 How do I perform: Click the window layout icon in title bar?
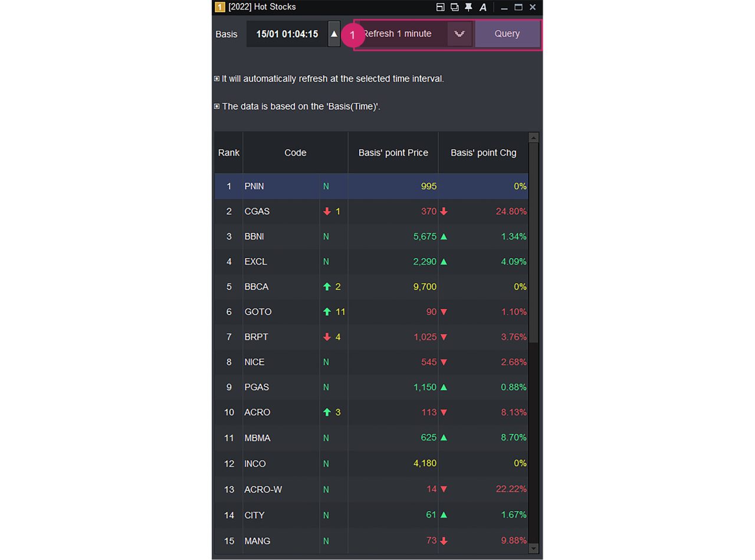441,7
